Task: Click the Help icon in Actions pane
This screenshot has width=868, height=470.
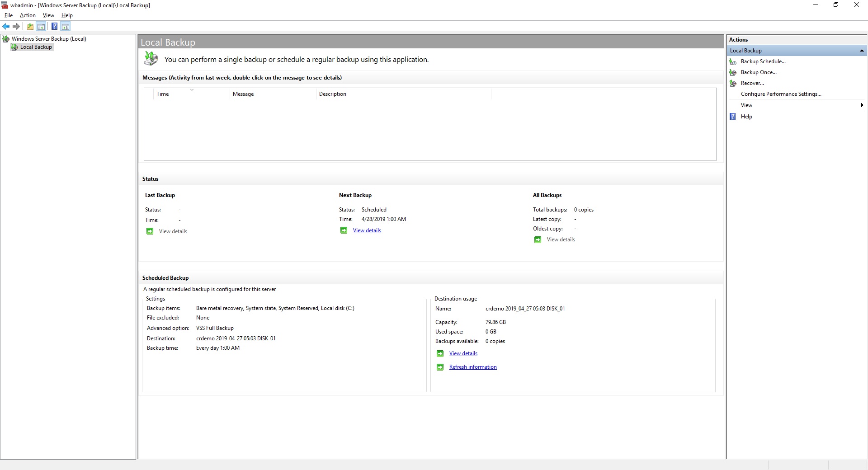Action: click(x=733, y=117)
